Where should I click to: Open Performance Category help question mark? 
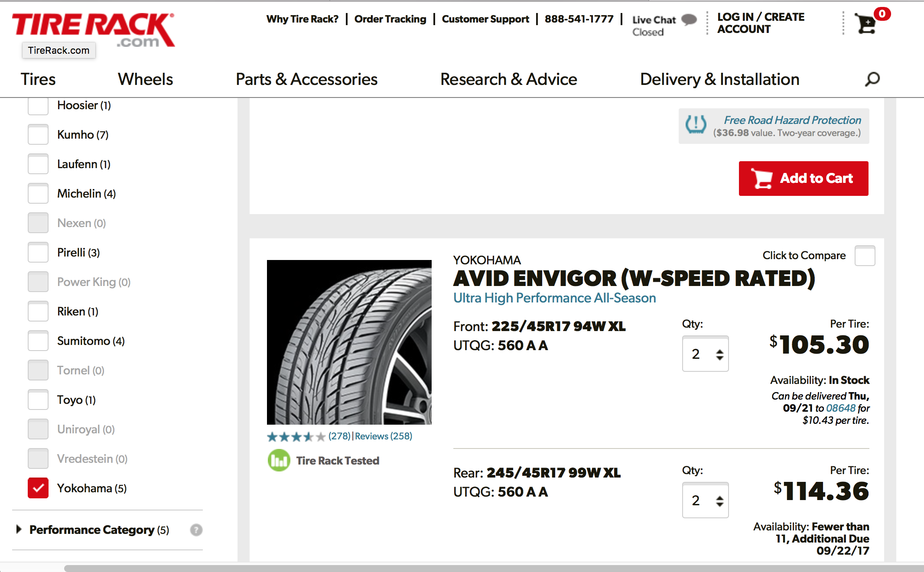[196, 530]
